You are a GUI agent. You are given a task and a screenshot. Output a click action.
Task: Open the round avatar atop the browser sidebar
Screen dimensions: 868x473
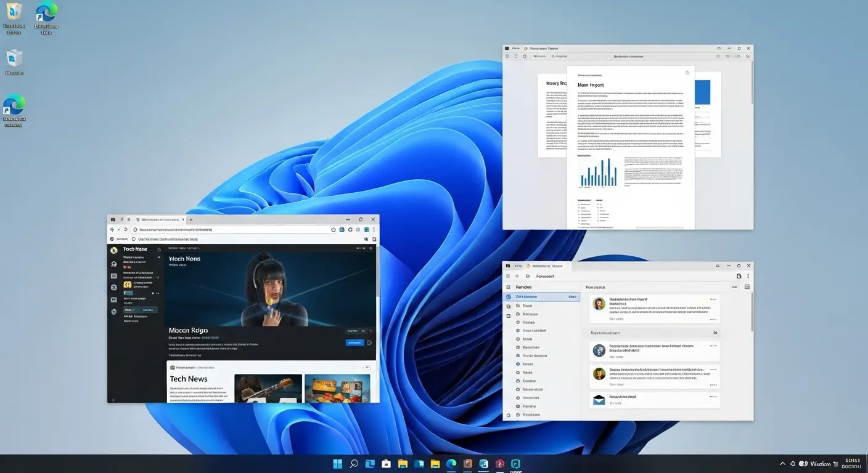(114, 250)
